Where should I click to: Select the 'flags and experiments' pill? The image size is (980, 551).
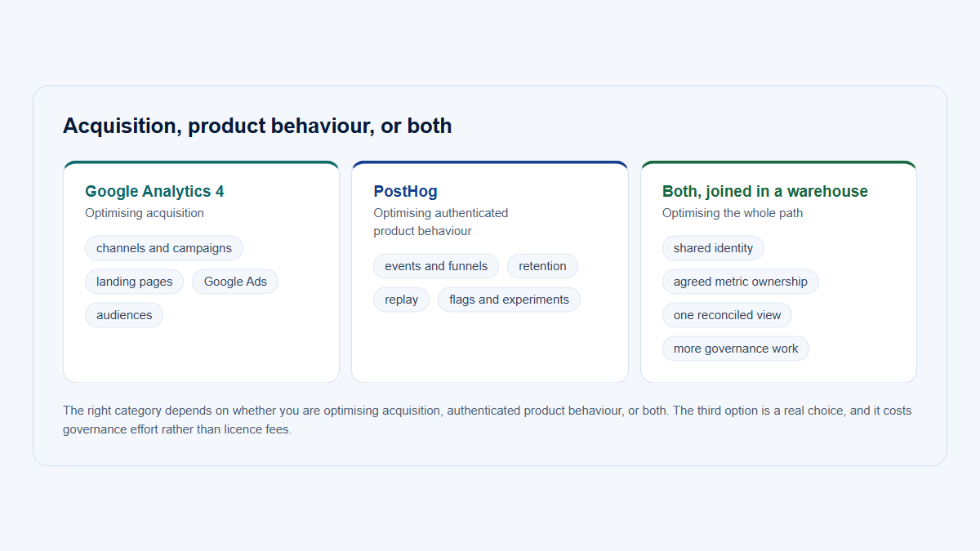pos(509,300)
